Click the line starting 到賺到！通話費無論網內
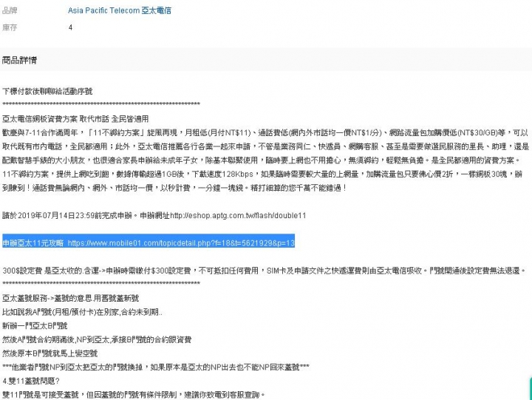 tap(174, 188)
